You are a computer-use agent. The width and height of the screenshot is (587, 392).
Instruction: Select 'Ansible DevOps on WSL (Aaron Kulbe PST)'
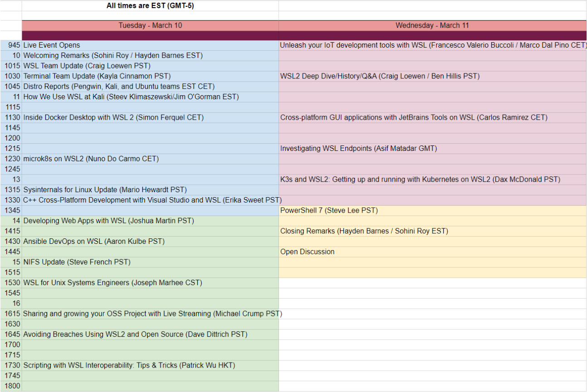point(150,242)
